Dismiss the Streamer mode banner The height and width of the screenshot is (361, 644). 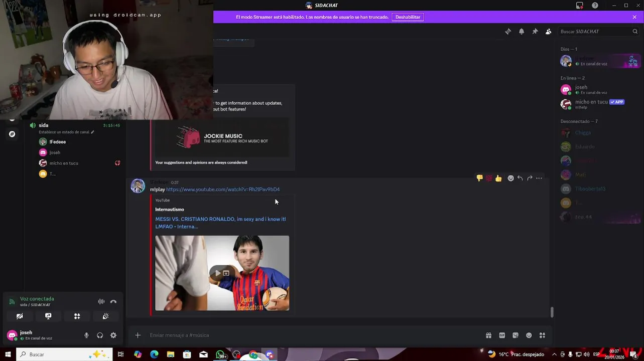coord(634,17)
